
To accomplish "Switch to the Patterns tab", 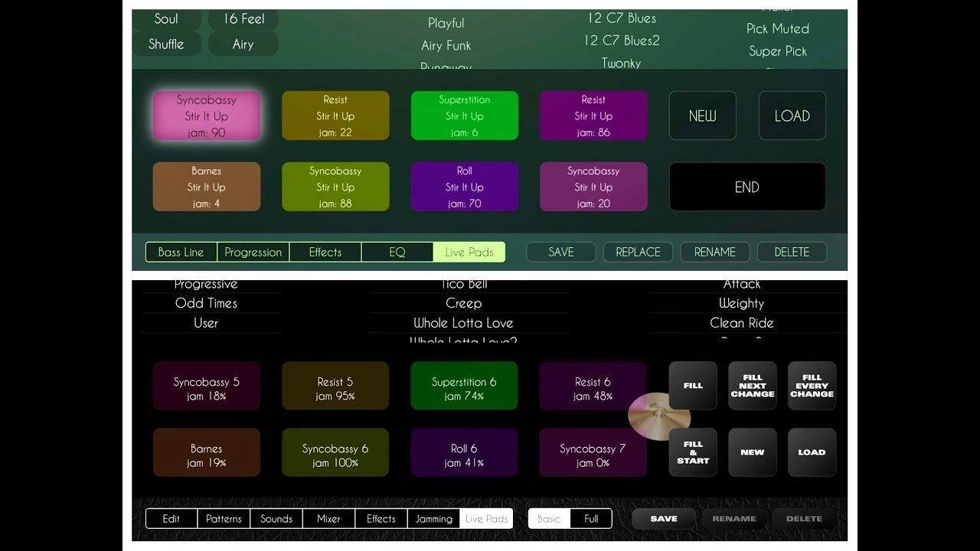I will (x=224, y=518).
